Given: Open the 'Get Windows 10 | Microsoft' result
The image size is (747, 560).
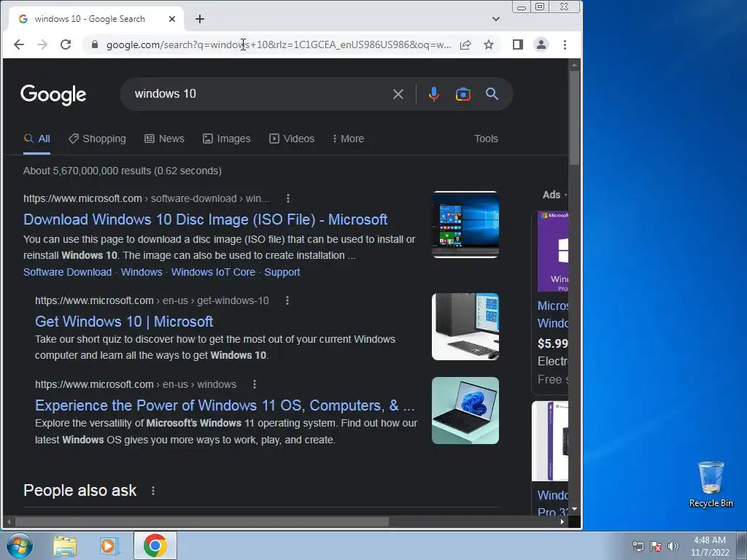Looking at the screenshot, I should 124,322.
